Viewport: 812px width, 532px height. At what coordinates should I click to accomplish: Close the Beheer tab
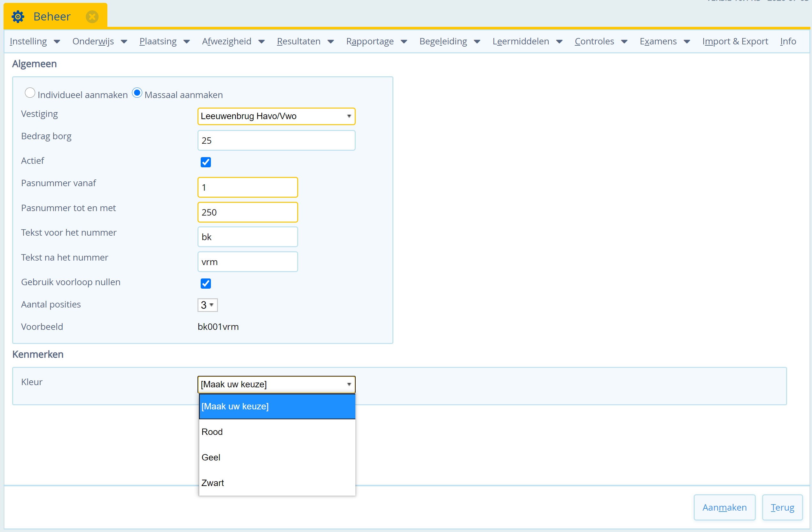92,16
